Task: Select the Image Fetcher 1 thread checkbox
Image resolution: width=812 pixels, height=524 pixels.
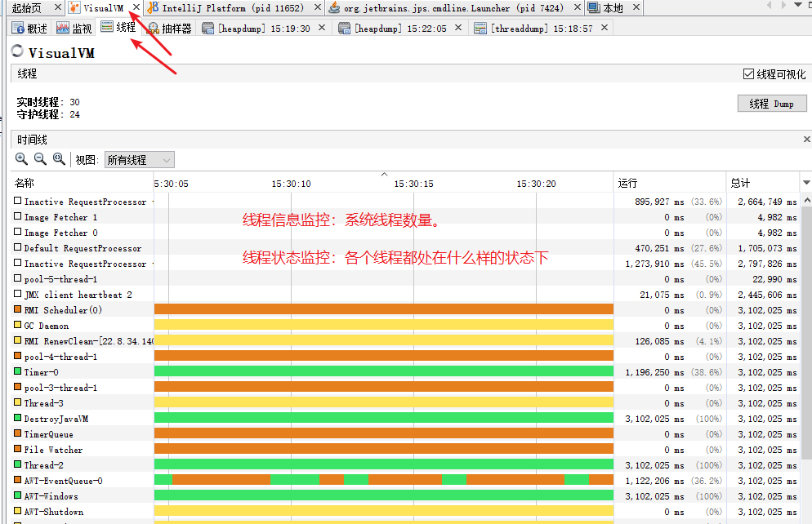Action: click(18, 216)
